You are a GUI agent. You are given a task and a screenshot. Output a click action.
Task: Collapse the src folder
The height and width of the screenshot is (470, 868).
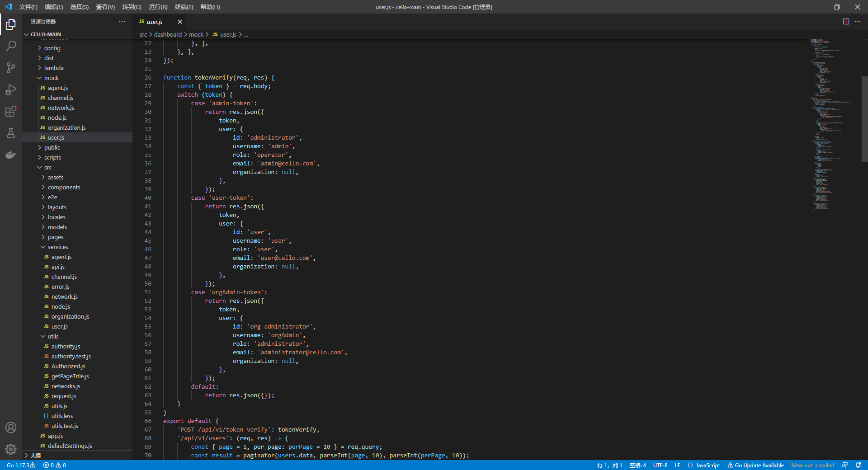77,167
